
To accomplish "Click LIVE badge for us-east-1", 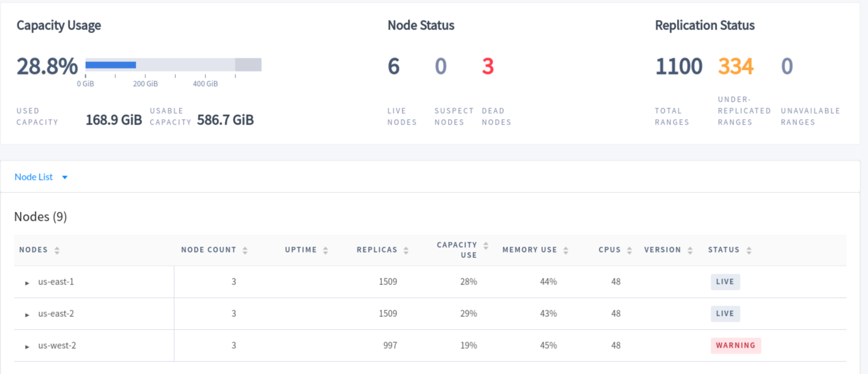I will click(x=725, y=282).
